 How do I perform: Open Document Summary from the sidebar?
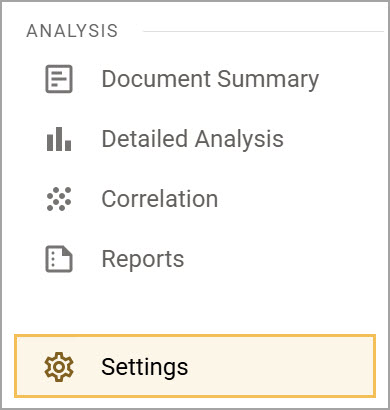pos(195,79)
